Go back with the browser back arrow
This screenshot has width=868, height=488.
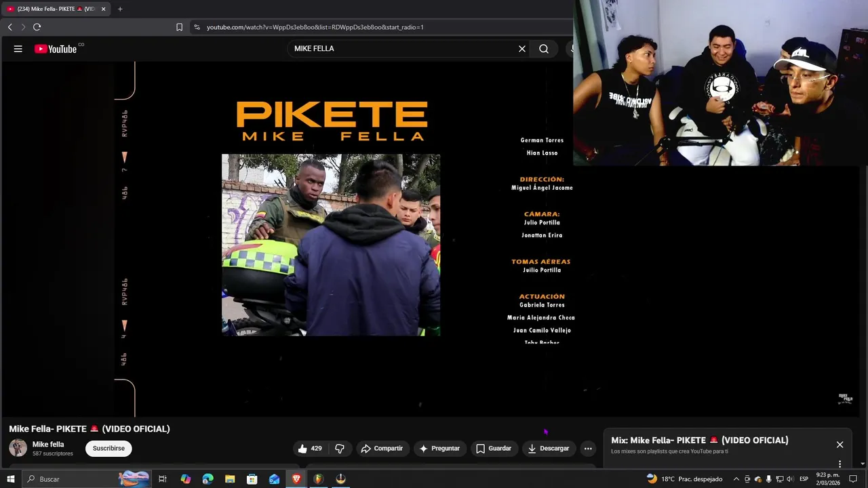coord(9,27)
